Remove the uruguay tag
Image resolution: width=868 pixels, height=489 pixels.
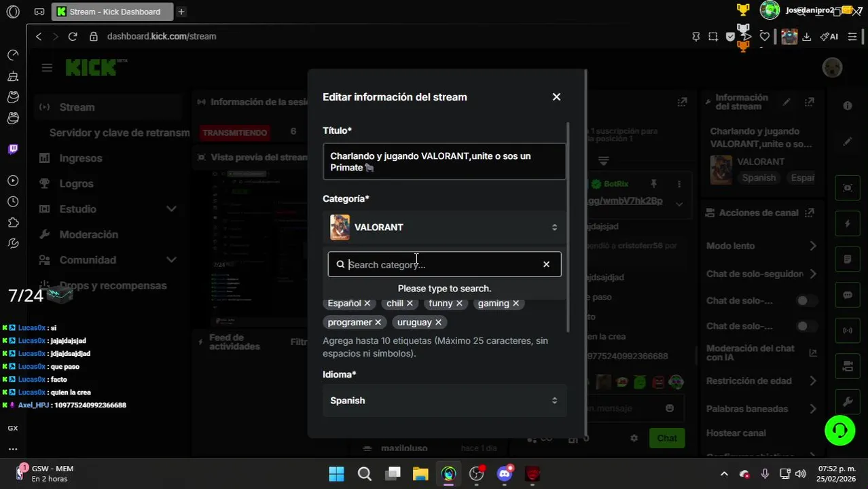click(438, 323)
